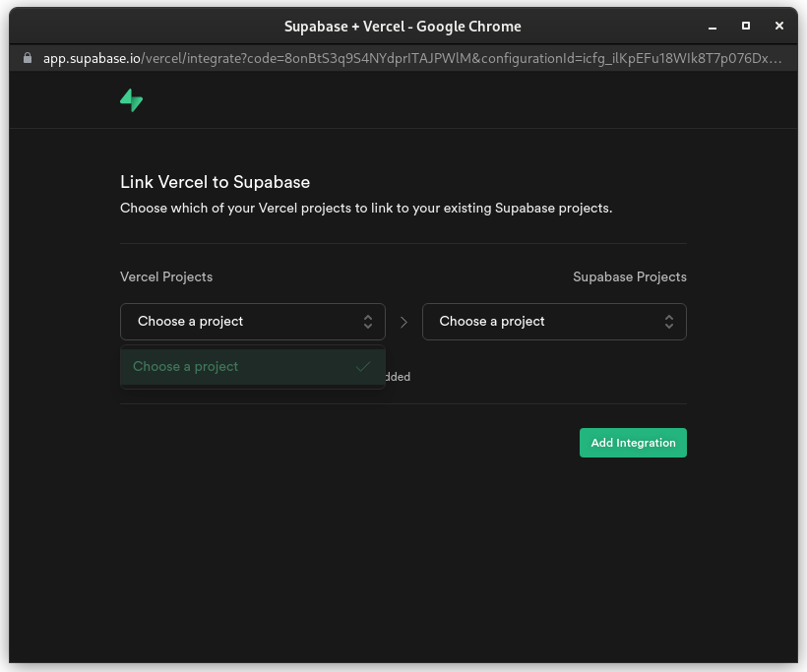This screenshot has width=807, height=672.
Task: Click the URL in the address bar
Action: tap(412, 58)
